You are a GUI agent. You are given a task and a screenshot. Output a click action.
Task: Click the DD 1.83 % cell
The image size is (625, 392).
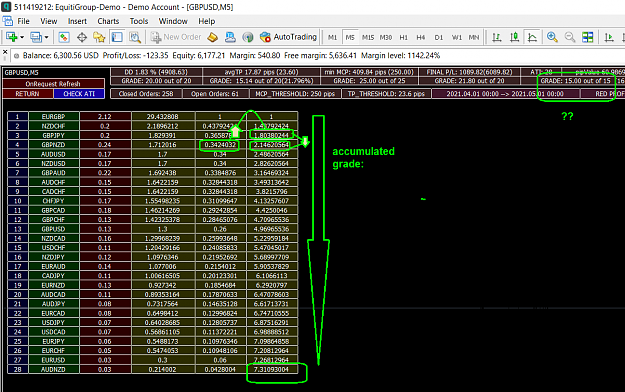(x=156, y=72)
